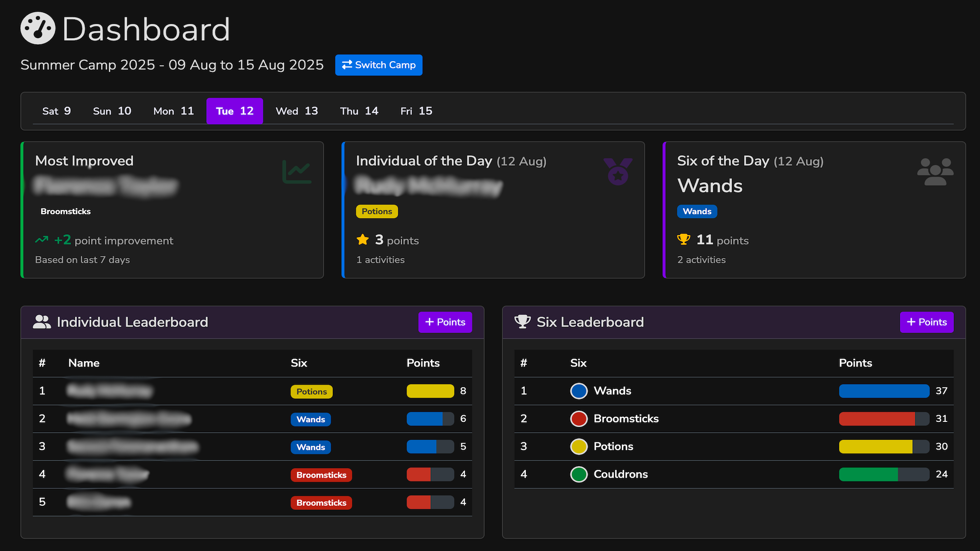Click the yellow Potions badge on Individual of the Day
Screen dimensions: 980x551
tap(377, 211)
